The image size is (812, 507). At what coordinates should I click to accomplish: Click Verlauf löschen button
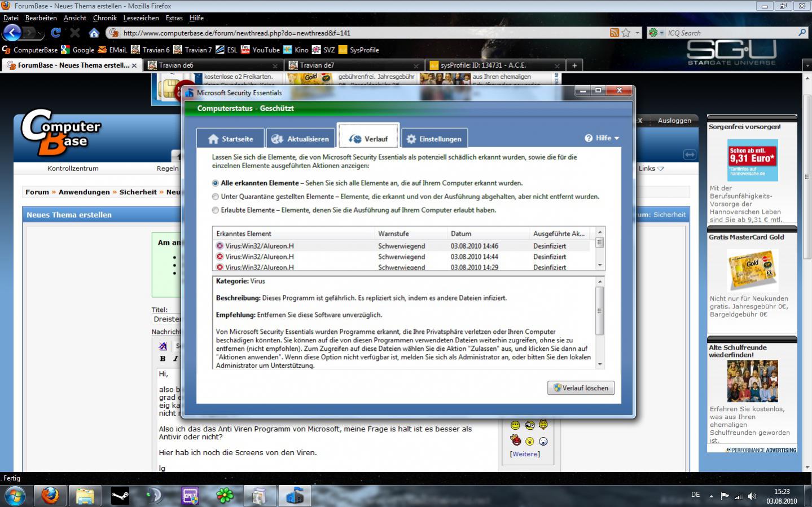point(581,388)
